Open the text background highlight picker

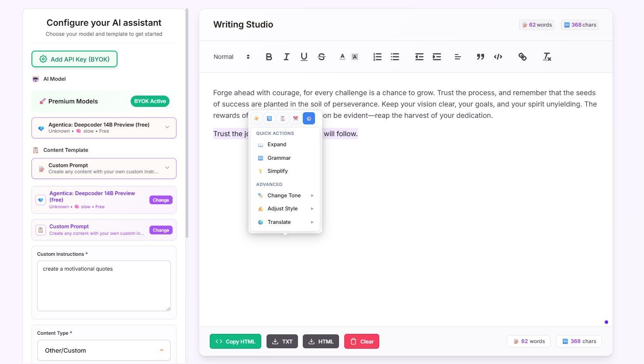[x=355, y=57]
